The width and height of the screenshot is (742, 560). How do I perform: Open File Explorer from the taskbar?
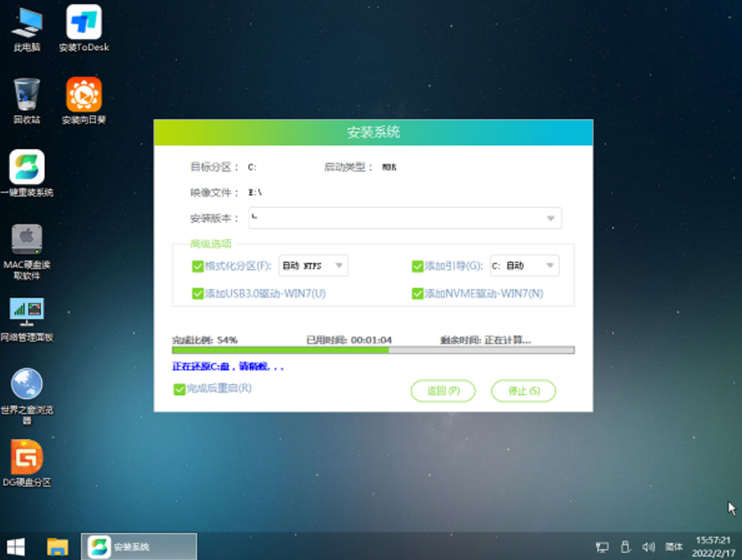coord(58,547)
